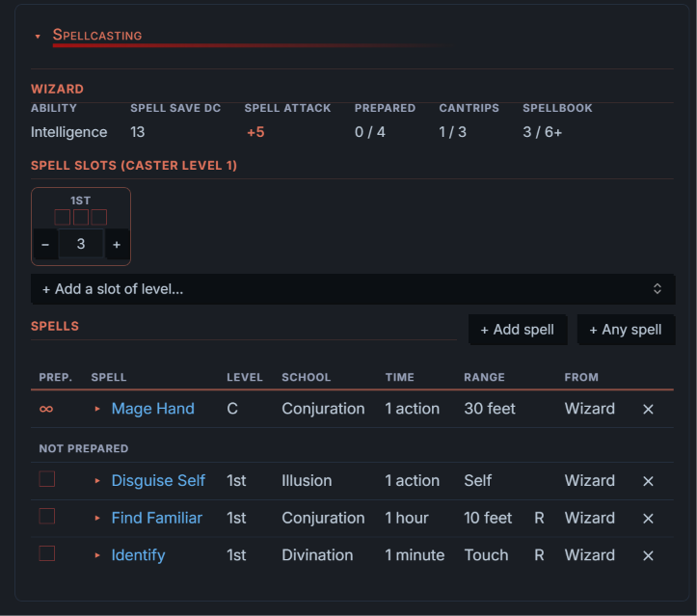Click the spellbook count 3 / 6+
This screenshot has height=616, width=697.
pos(543,132)
